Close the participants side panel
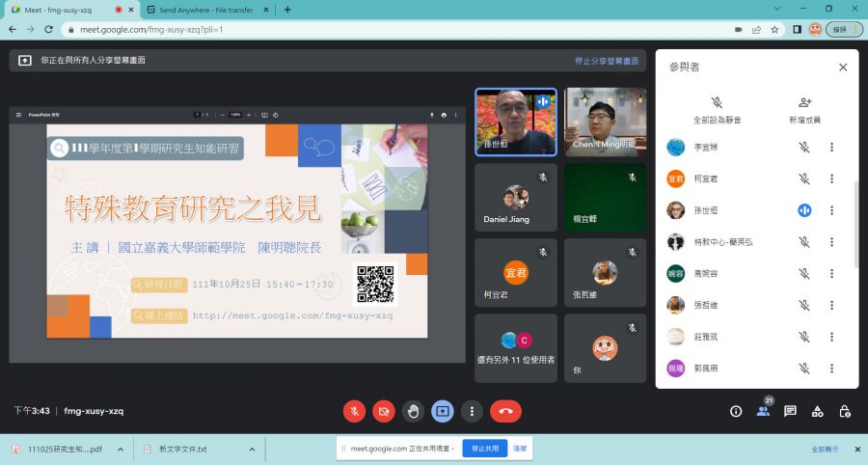868x465 pixels. (x=842, y=68)
